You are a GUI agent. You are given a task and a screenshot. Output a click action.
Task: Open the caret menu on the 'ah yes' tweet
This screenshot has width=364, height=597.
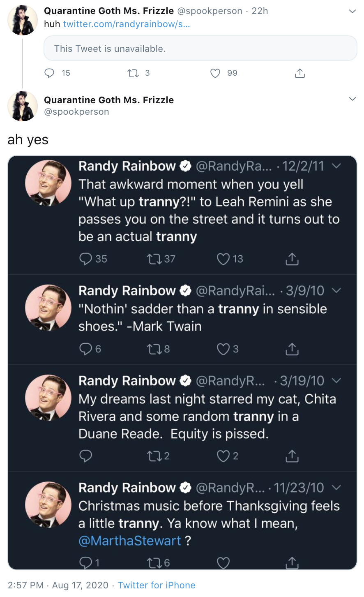(352, 99)
